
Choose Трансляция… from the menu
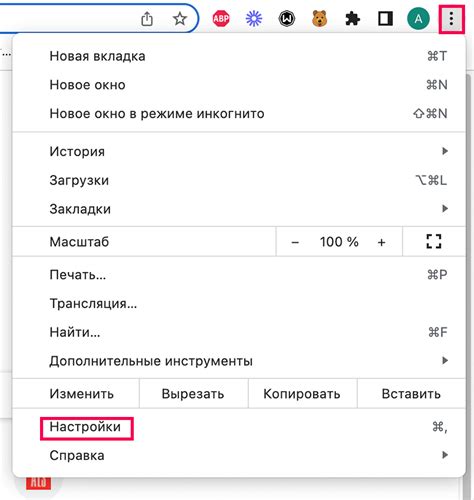tap(239, 303)
